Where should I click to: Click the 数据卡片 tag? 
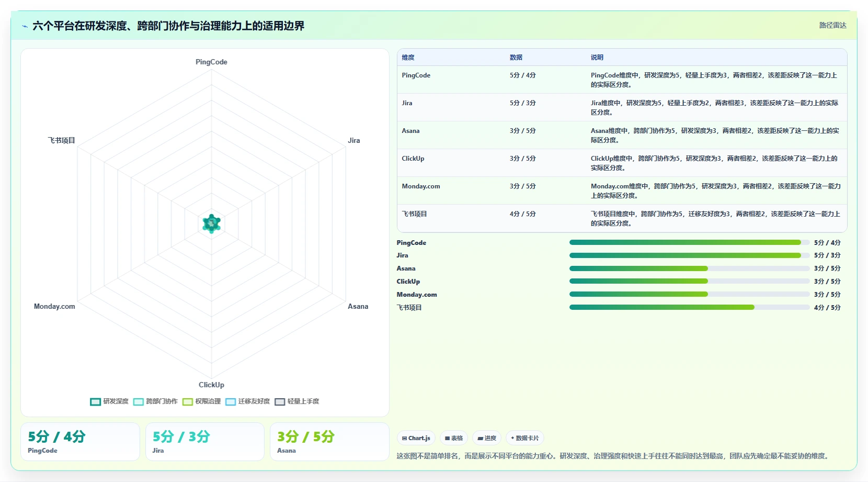(525, 438)
